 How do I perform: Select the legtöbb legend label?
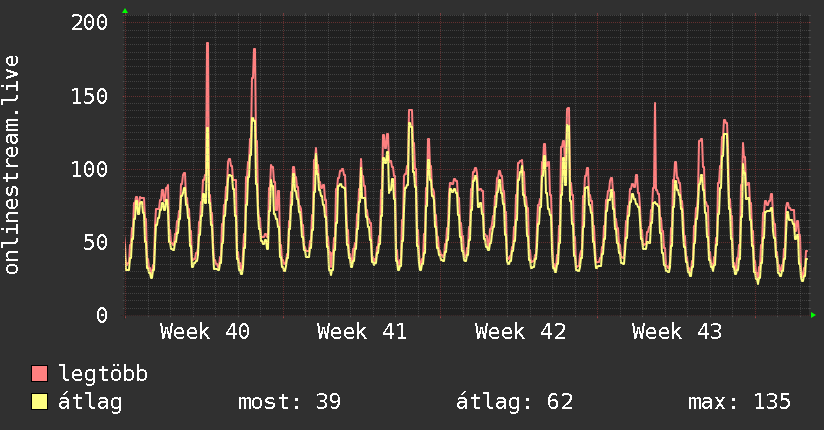point(103,374)
